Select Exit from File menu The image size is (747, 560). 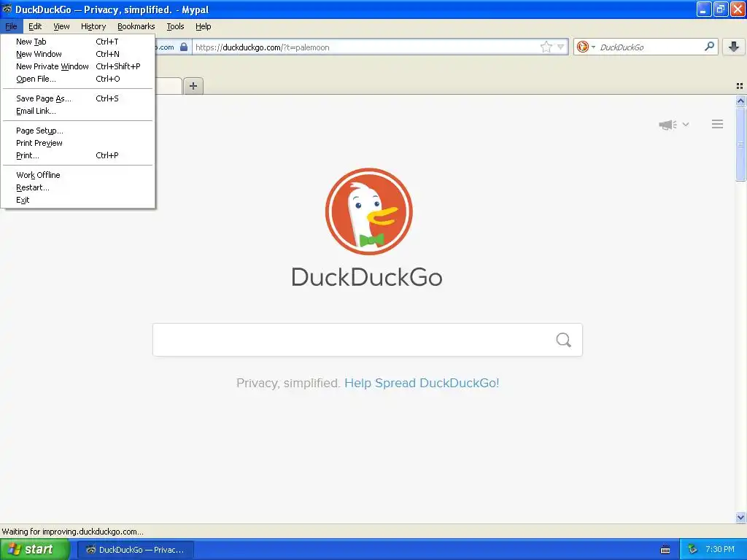(x=77, y=200)
